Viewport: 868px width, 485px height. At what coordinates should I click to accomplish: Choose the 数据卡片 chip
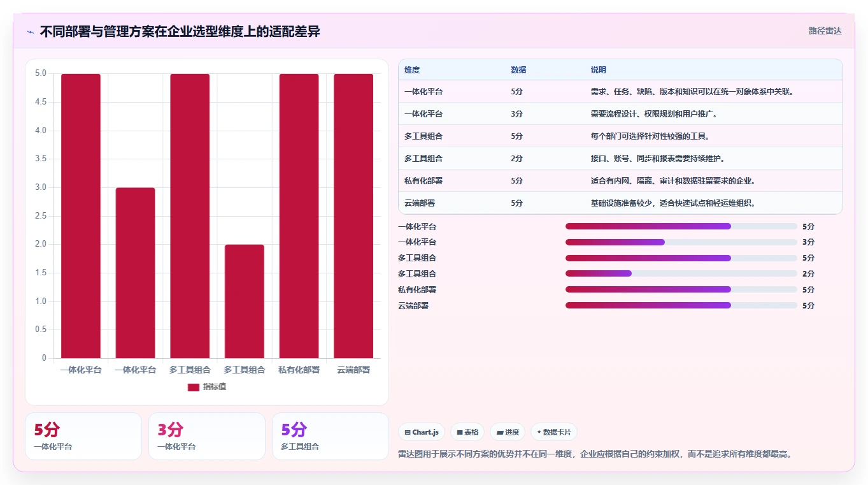pyautogui.click(x=554, y=432)
